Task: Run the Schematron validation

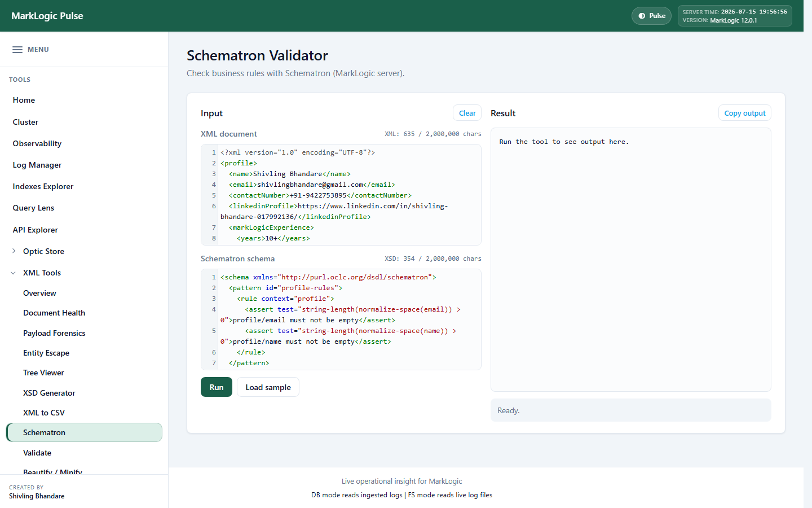Action: (217, 387)
